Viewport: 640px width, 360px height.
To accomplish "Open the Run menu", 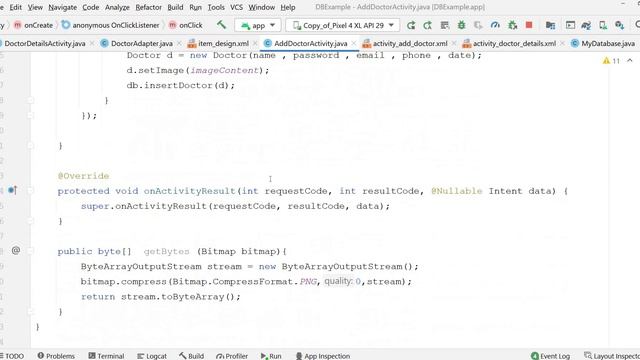I will coord(196,7).
